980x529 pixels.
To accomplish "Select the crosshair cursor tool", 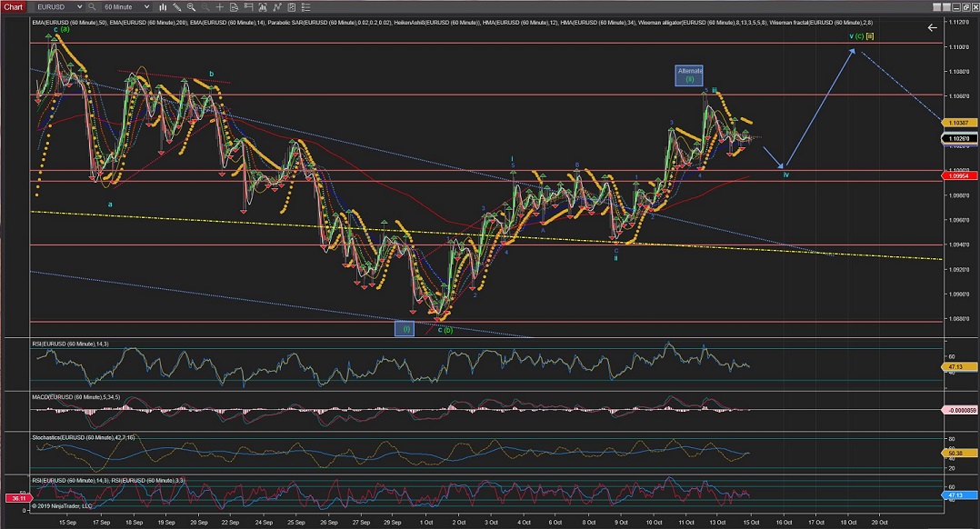I will tap(219, 7).
